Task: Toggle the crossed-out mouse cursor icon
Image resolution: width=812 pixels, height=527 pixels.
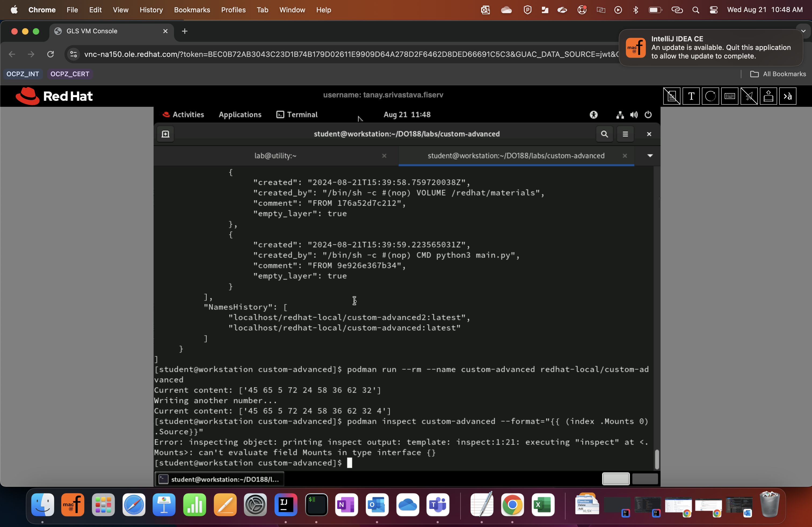Action: pos(749,97)
